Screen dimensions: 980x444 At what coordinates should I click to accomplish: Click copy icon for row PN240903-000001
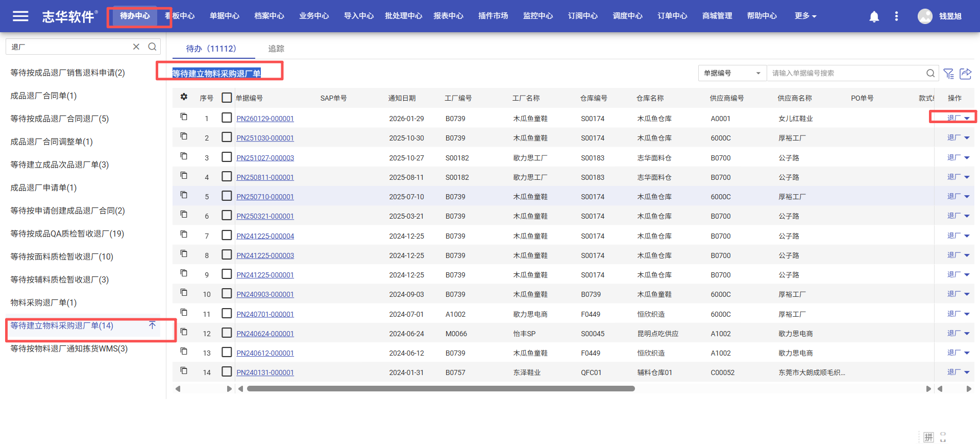[x=184, y=293]
